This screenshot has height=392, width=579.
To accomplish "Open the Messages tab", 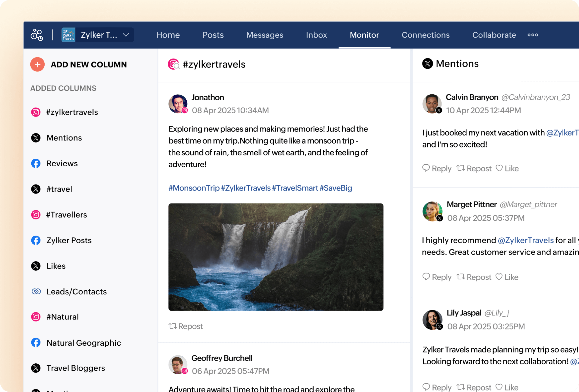I will pyautogui.click(x=265, y=35).
